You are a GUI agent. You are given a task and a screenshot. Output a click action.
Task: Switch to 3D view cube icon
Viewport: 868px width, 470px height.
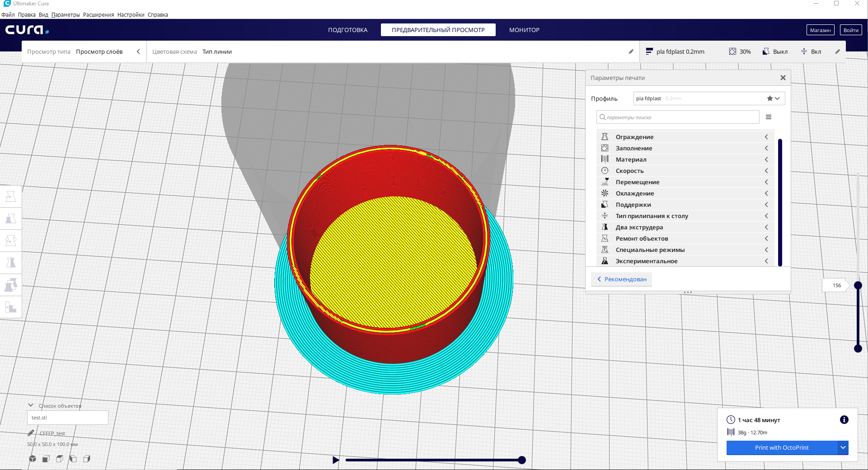coord(33,459)
